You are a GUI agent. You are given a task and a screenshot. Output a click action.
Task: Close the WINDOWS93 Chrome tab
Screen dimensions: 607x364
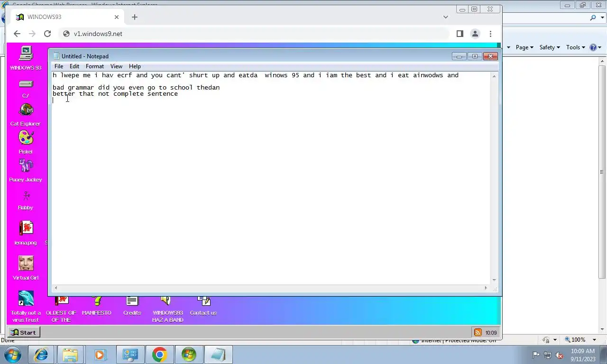pyautogui.click(x=117, y=17)
